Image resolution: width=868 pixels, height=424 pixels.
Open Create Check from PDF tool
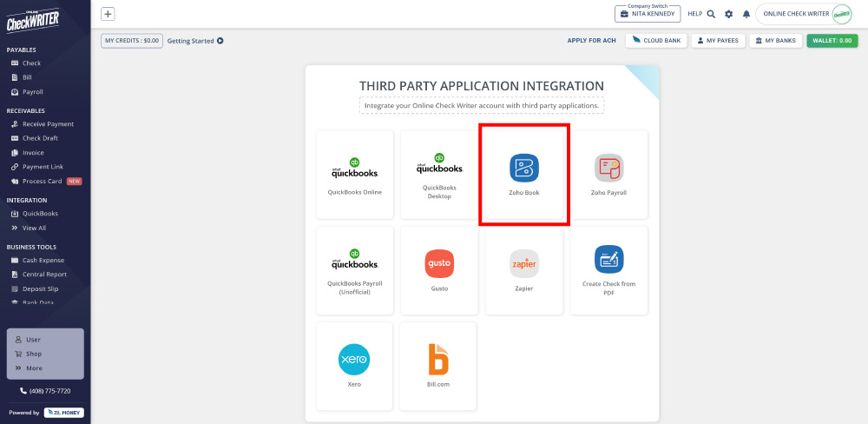pyautogui.click(x=609, y=270)
